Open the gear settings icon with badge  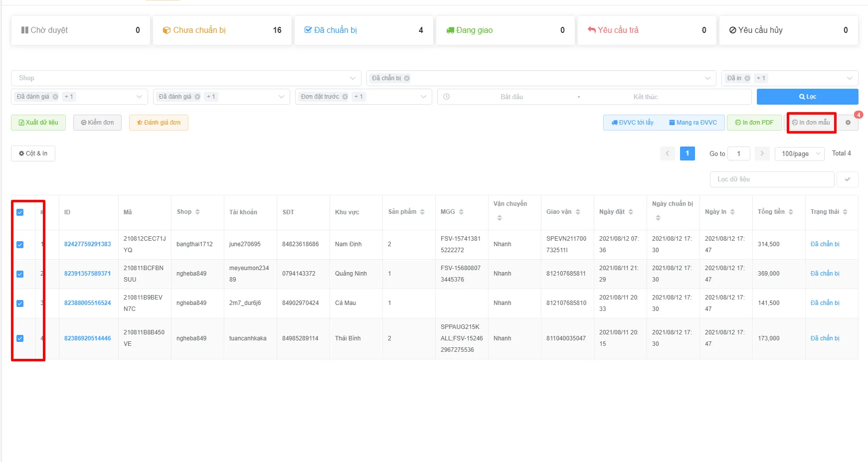pos(848,123)
